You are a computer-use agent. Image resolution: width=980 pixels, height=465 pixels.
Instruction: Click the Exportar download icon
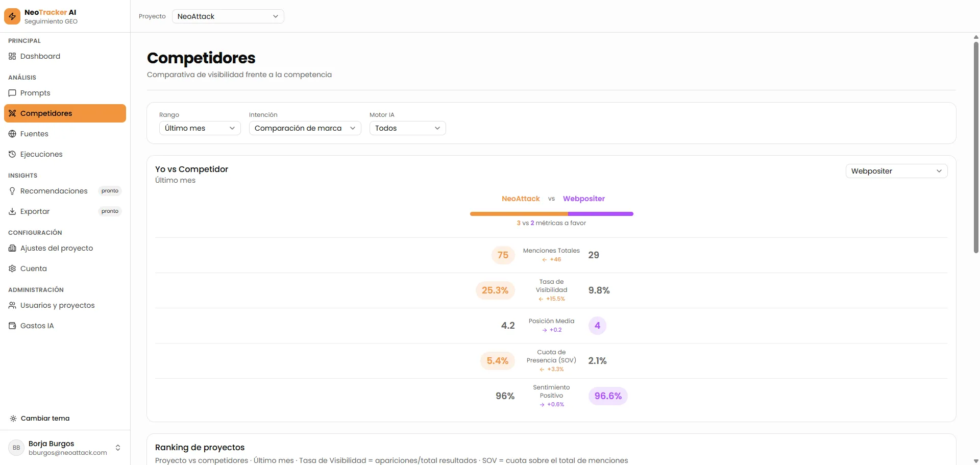[x=12, y=211]
